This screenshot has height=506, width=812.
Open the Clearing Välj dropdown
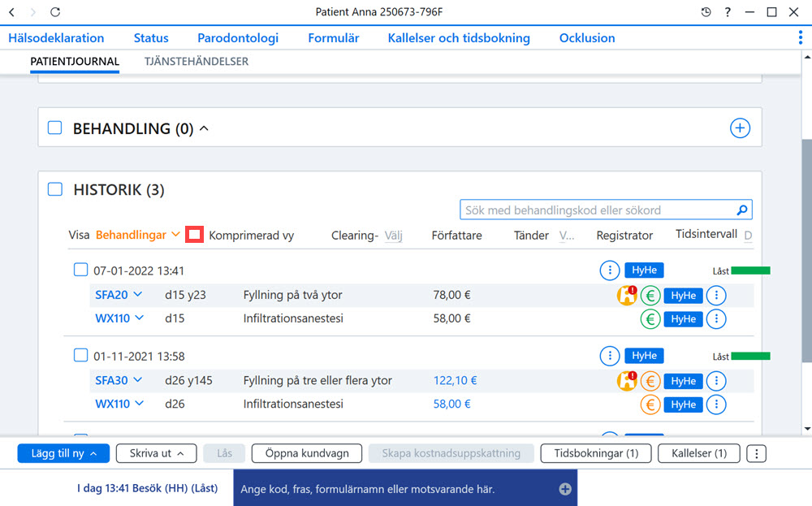point(393,236)
